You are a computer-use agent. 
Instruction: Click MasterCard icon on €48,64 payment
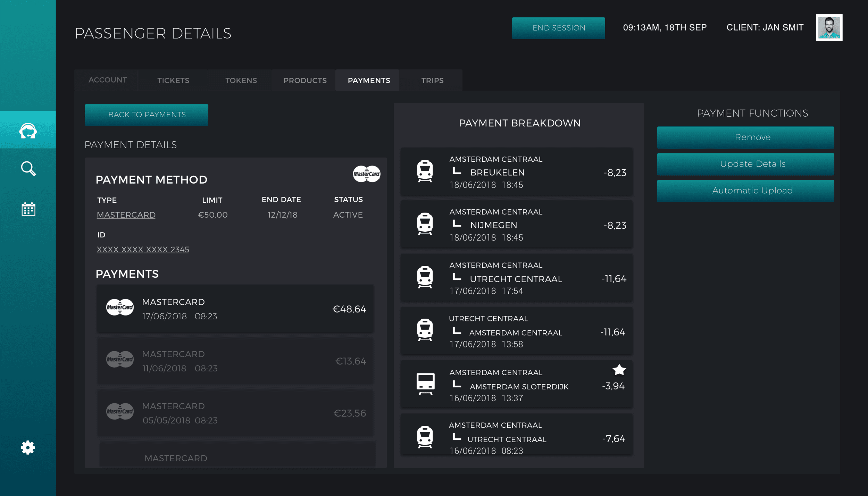pos(120,307)
